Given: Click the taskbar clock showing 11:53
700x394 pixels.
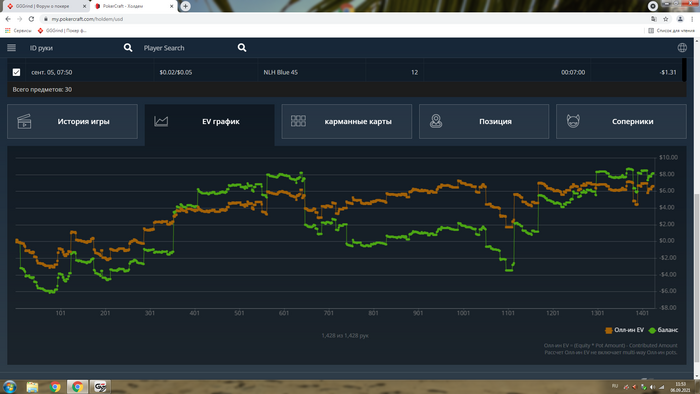Looking at the screenshot, I should [680, 387].
